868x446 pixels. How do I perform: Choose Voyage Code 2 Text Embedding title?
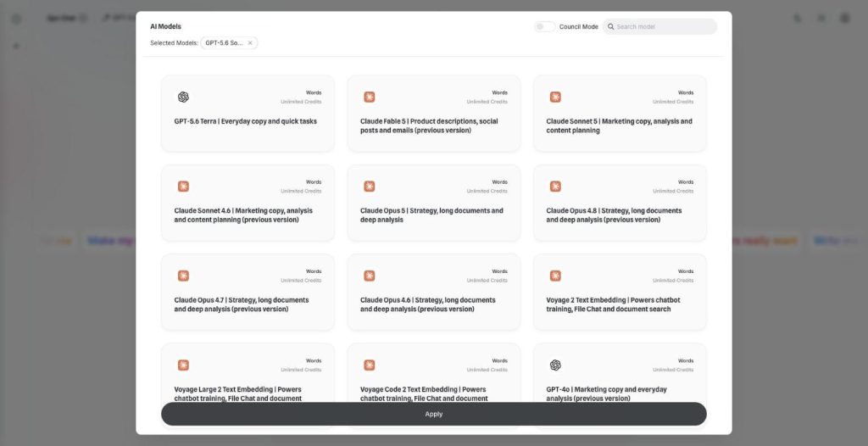pyautogui.click(x=424, y=393)
